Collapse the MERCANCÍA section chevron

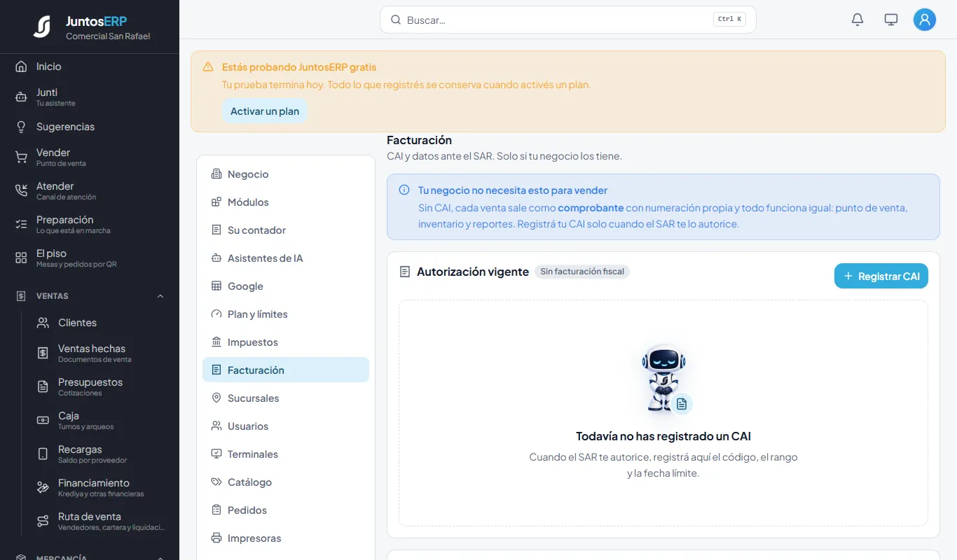[160, 558]
